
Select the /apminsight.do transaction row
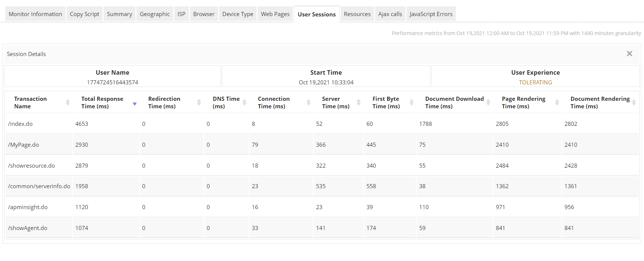click(x=28, y=207)
